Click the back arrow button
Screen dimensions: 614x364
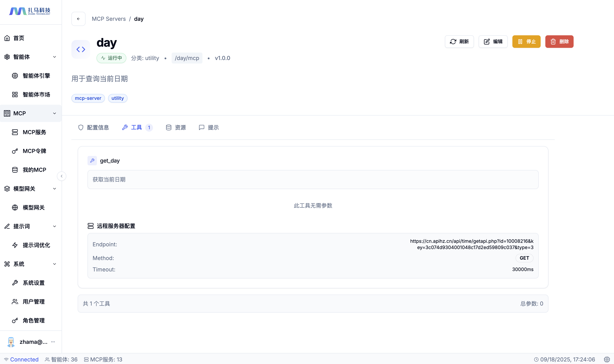[78, 19]
